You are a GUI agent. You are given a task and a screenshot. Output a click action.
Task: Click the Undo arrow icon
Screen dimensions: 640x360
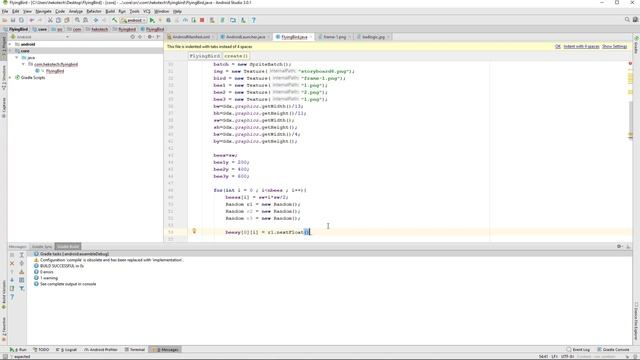point(31,20)
